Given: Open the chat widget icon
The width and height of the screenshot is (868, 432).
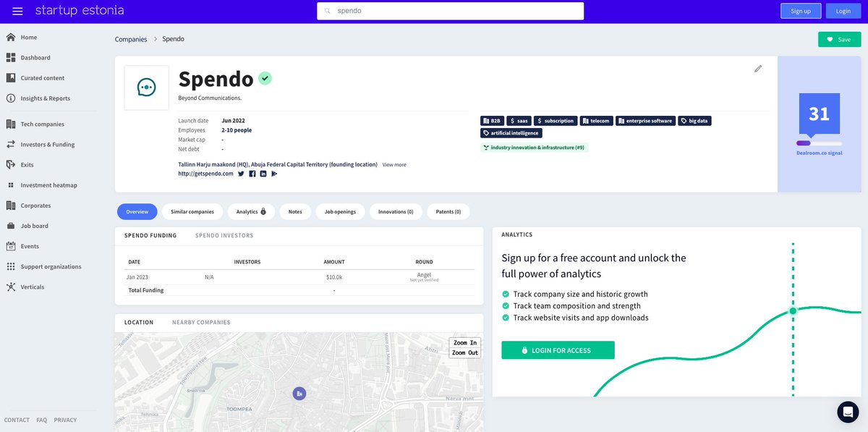Looking at the screenshot, I should [x=848, y=412].
